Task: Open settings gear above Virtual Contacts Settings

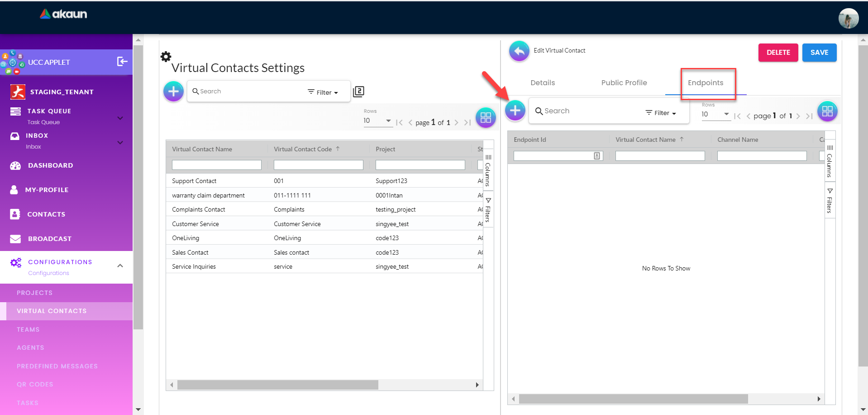Action: 166,57
